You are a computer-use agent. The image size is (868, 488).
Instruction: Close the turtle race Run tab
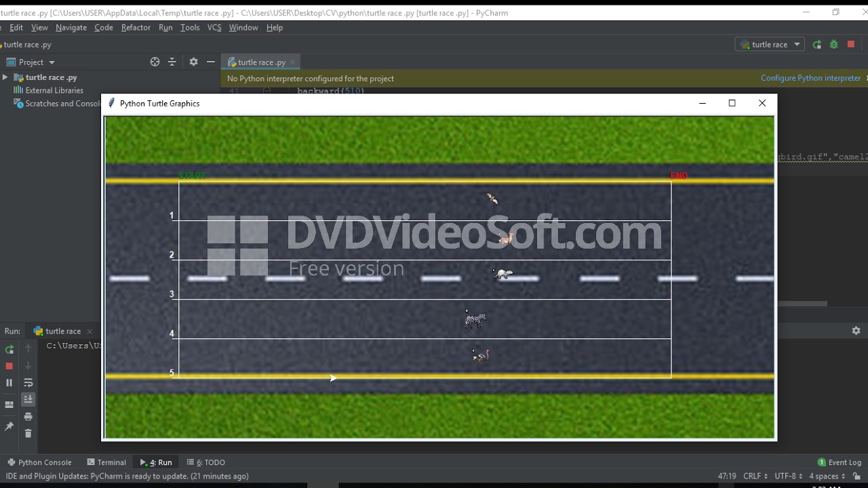[90, 331]
